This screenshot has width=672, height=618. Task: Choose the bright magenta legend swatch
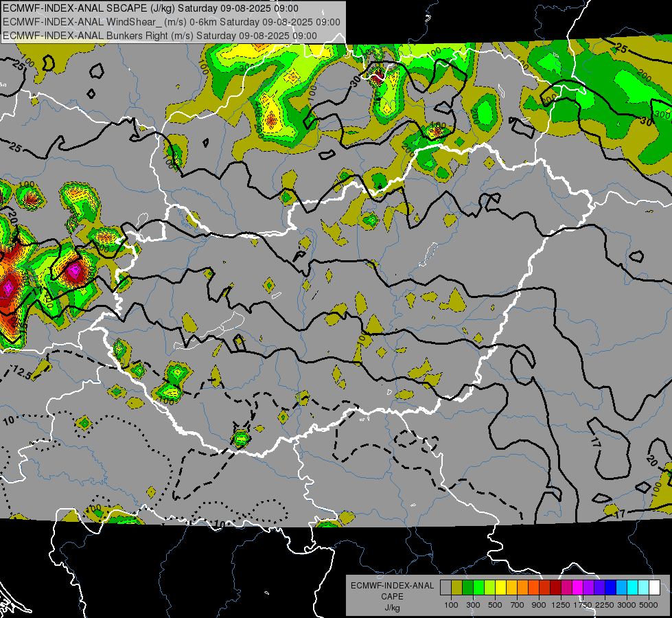tap(578, 588)
